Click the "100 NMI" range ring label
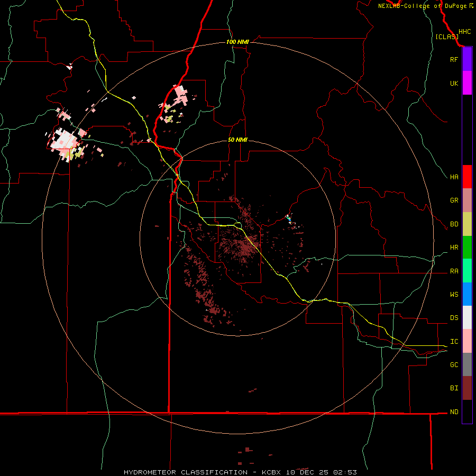 point(237,42)
